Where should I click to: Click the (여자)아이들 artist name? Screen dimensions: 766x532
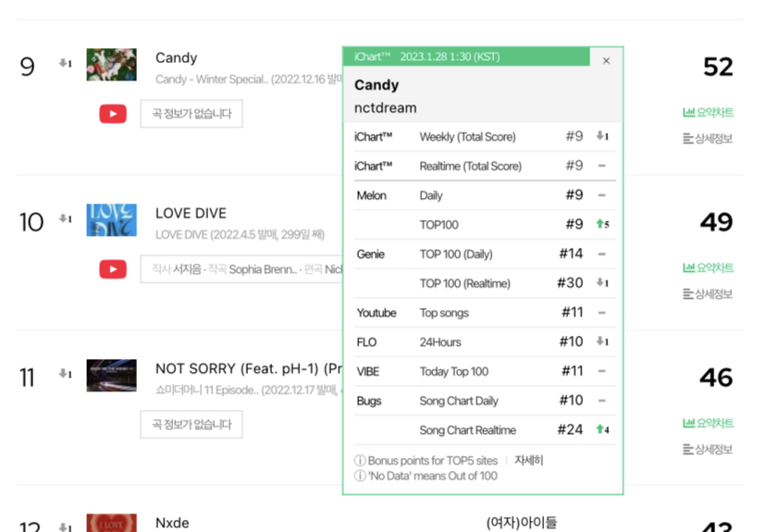coord(521,523)
